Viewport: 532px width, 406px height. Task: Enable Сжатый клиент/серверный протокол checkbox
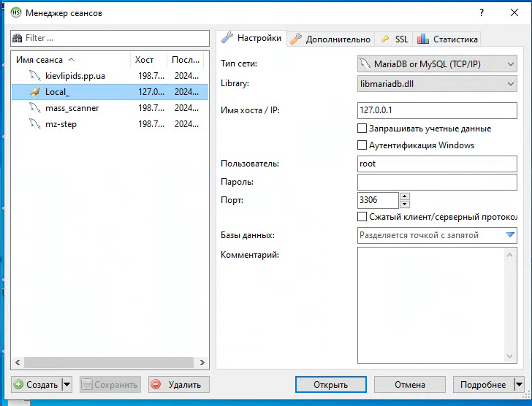pyautogui.click(x=362, y=217)
